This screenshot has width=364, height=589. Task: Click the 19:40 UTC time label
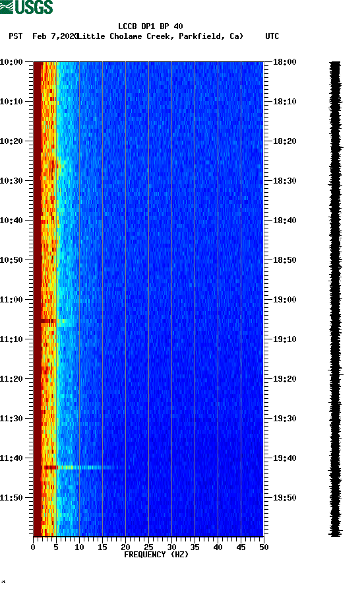click(x=285, y=458)
